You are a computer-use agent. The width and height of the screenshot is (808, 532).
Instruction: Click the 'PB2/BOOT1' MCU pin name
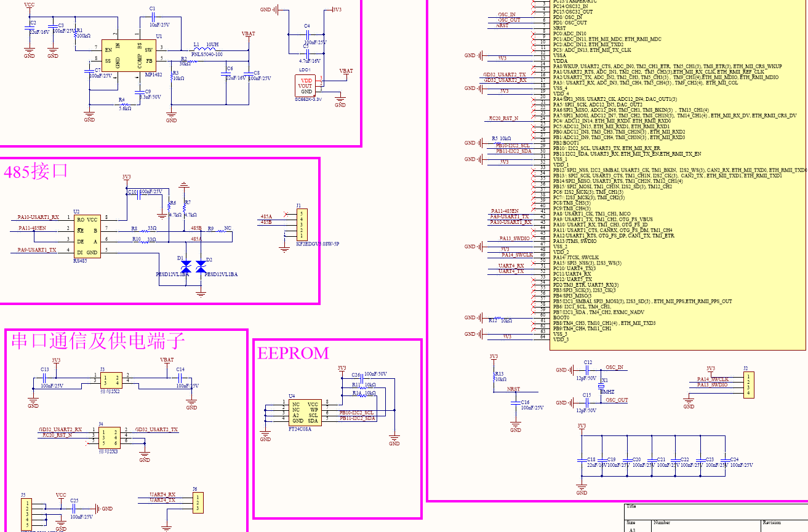566,143
